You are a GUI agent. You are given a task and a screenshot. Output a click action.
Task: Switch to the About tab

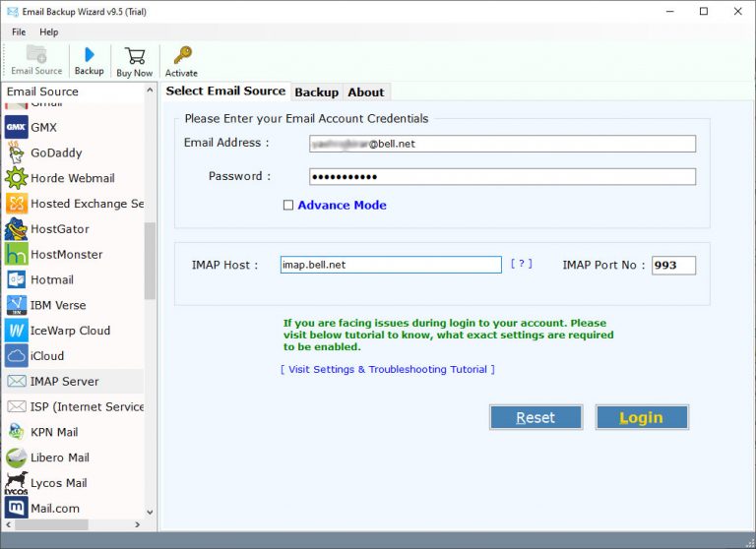[366, 92]
